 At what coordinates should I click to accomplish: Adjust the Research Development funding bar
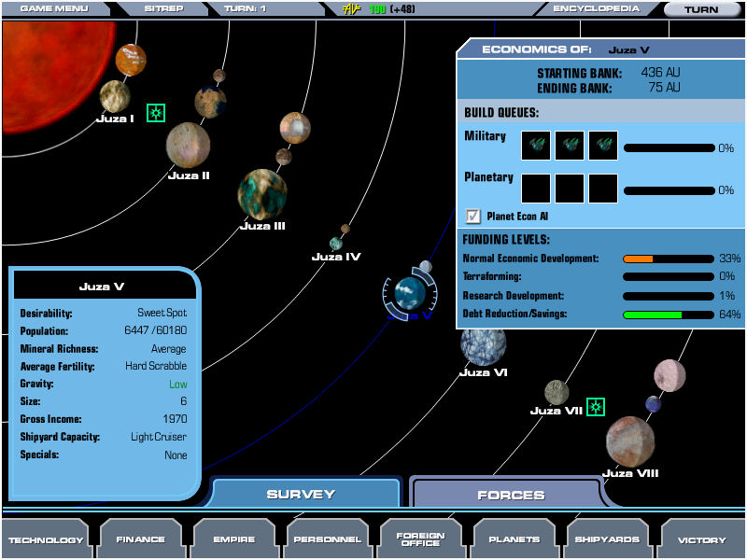point(668,296)
